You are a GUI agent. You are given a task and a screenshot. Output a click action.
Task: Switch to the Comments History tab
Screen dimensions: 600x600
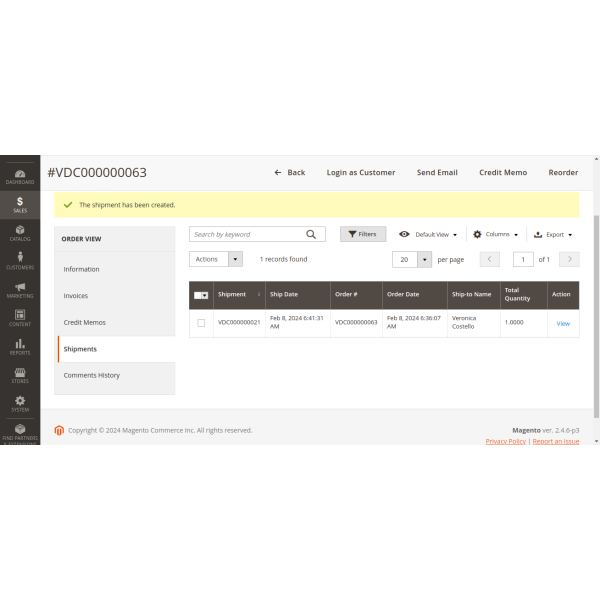click(x=92, y=375)
